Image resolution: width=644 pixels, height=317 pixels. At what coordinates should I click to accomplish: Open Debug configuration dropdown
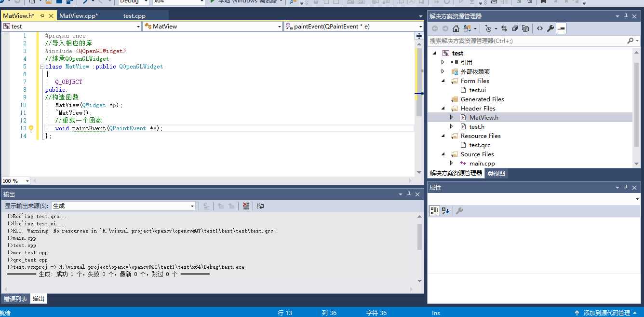(x=146, y=2)
